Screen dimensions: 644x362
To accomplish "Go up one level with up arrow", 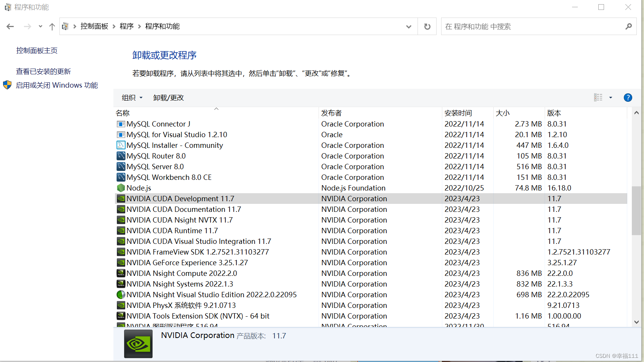I will (x=52, y=26).
